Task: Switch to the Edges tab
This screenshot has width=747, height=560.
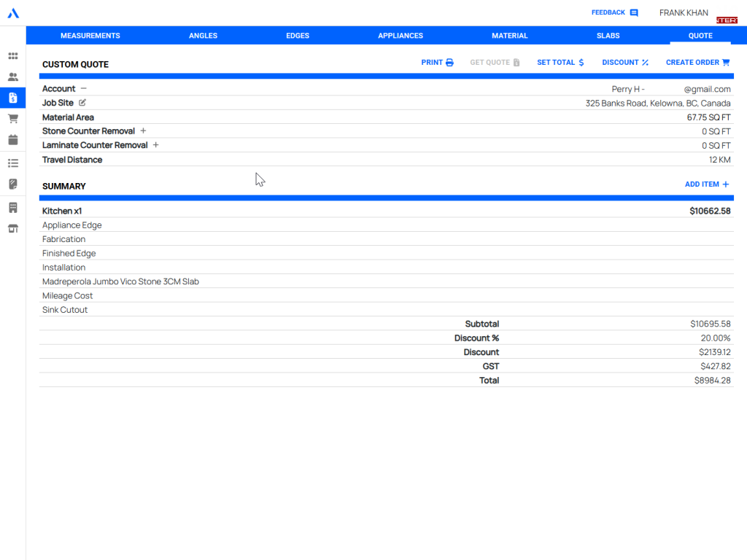Action: pos(298,36)
